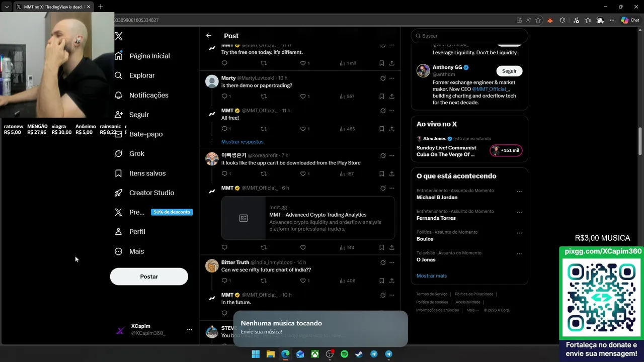Bookmark Marty's papertrading post
644x362 pixels.
382,96
